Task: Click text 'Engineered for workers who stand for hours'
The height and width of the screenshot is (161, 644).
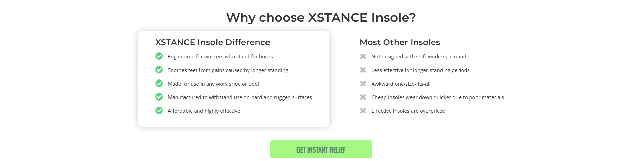Action: coord(220,57)
